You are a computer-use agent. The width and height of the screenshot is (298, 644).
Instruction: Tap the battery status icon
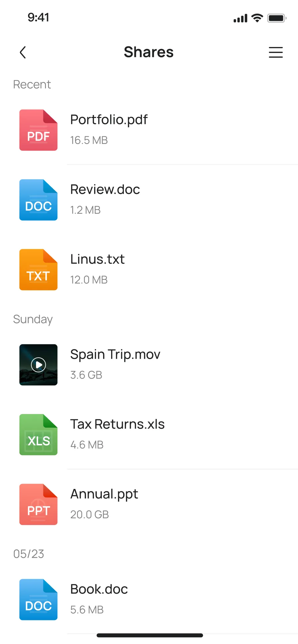tap(277, 18)
